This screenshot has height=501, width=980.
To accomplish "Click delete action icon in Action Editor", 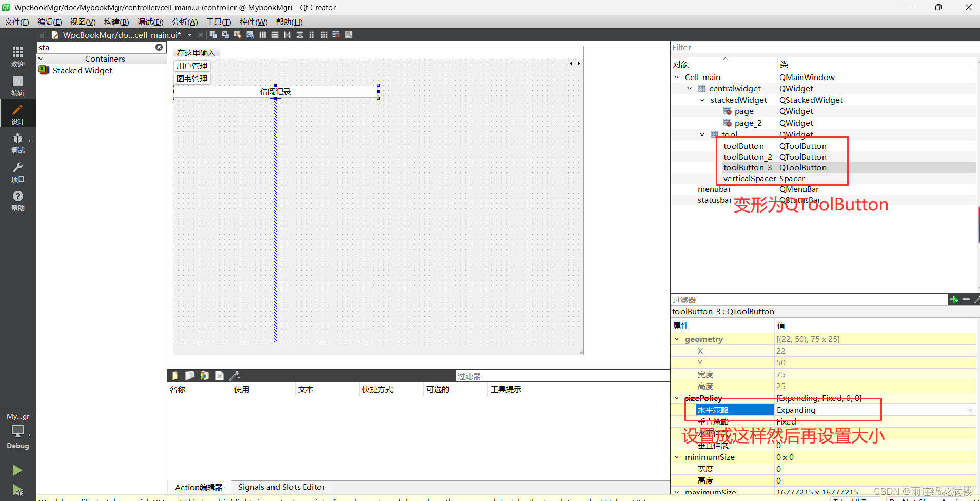I will (220, 376).
